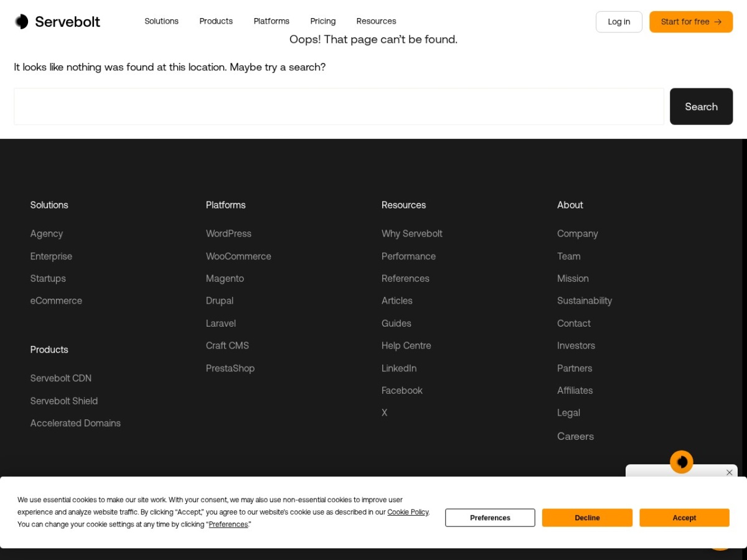747x560 pixels.
Task: Open Servebolt Shield footer link
Action: click(64, 401)
